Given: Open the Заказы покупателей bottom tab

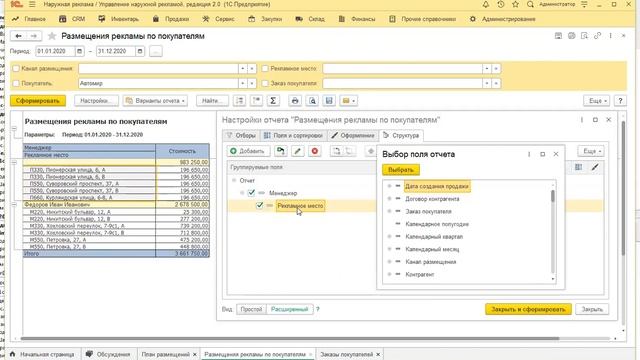Looking at the screenshot, I should 347,354.
